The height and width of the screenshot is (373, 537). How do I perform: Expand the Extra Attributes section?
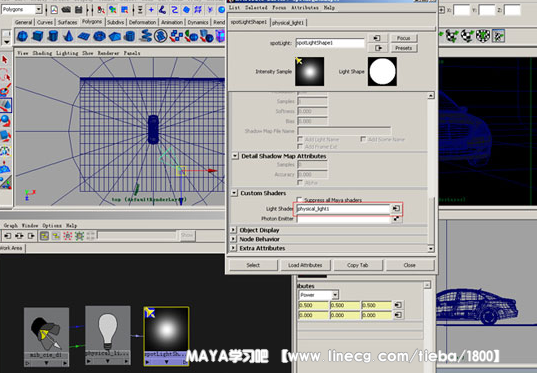pyautogui.click(x=234, y=248)
